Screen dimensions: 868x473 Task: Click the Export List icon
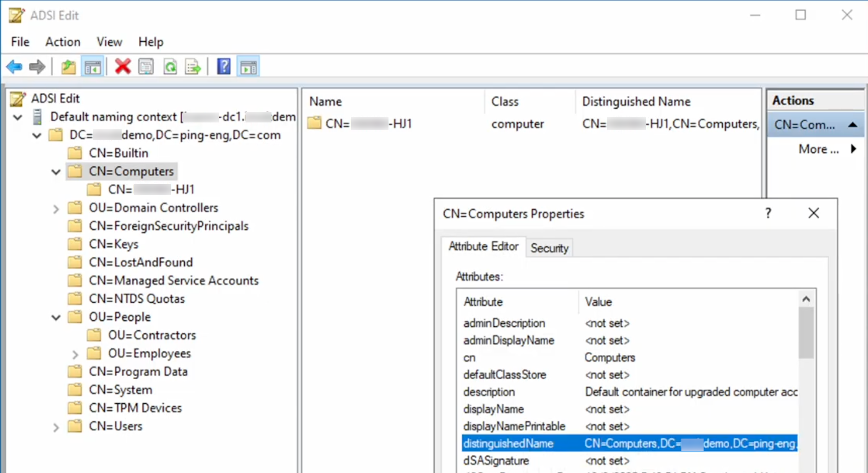193,66
